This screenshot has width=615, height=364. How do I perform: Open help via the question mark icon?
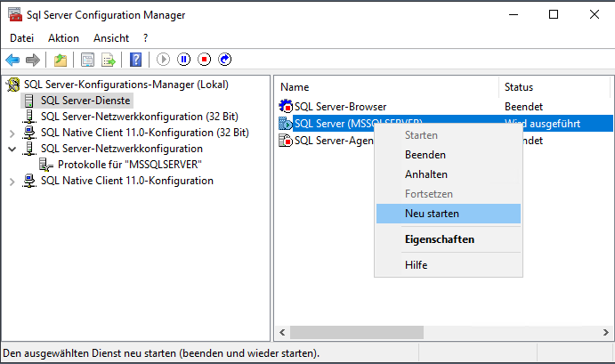(x=135, y=60)
